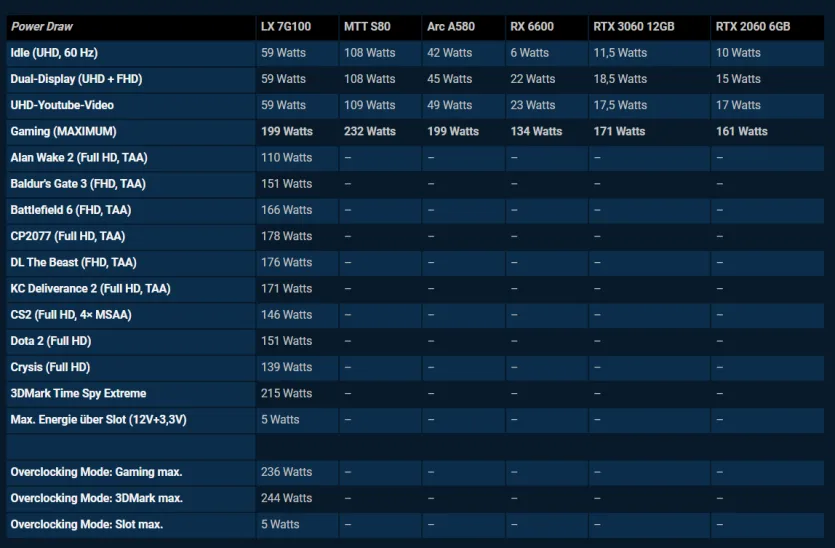Click the Dota 2 (Full HD) label

pyautogui.click(x=51, y=341)
